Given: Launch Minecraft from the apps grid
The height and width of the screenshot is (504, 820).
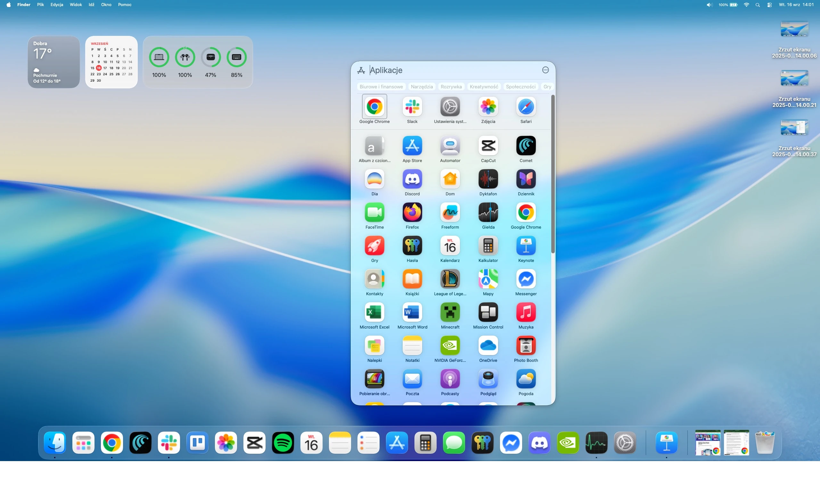Looking at the screenshot, I should click(x=450, y=312).
